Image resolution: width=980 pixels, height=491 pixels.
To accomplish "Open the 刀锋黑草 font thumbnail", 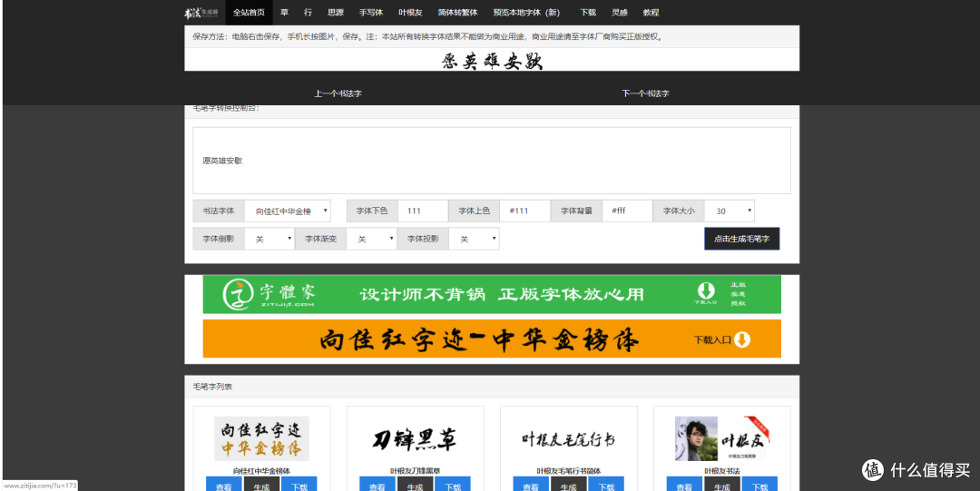I will pos(415,440).
